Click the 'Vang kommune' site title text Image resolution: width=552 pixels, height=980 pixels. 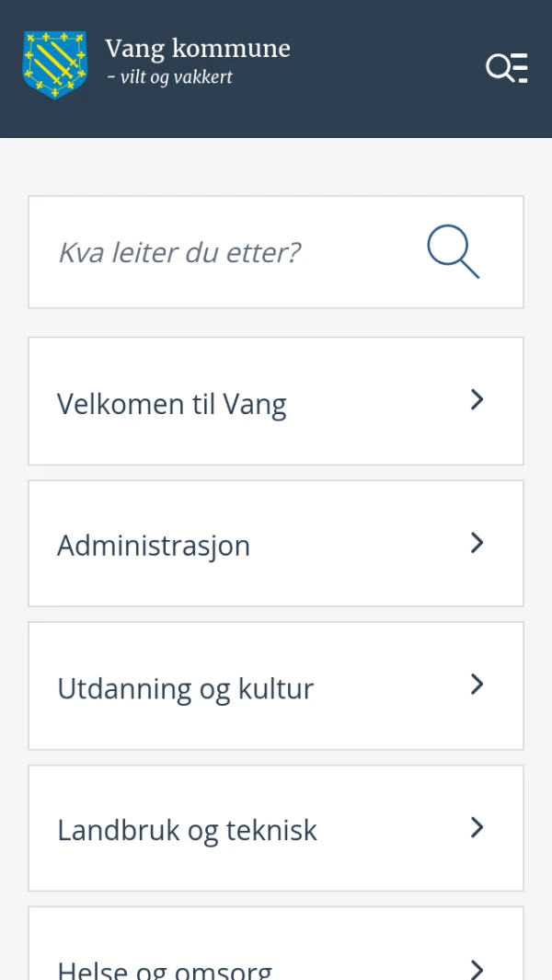pyautogui.click(x=199, y=48)
